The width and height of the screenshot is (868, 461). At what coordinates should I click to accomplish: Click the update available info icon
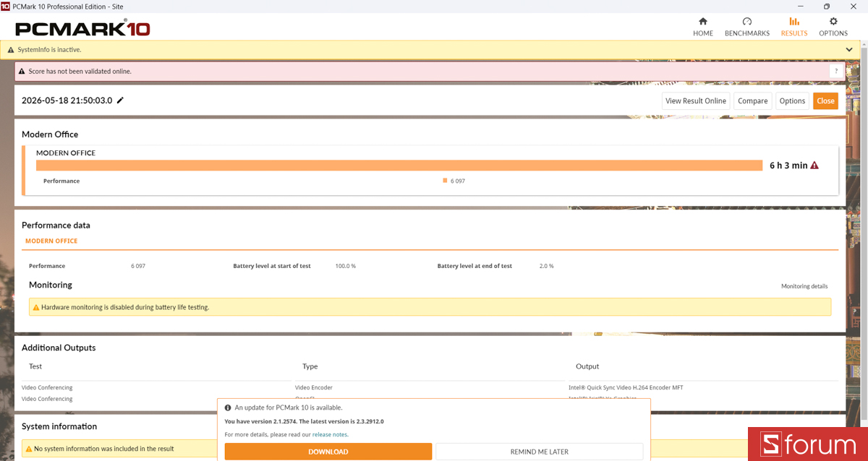(228, 408)
